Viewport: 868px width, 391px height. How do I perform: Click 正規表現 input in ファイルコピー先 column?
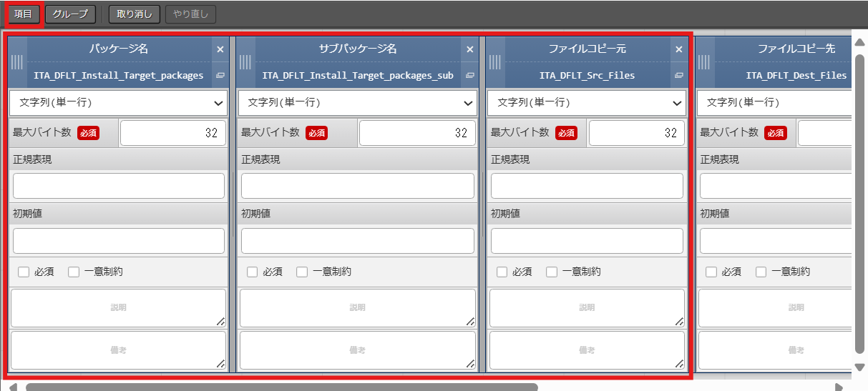click(776, 186)
